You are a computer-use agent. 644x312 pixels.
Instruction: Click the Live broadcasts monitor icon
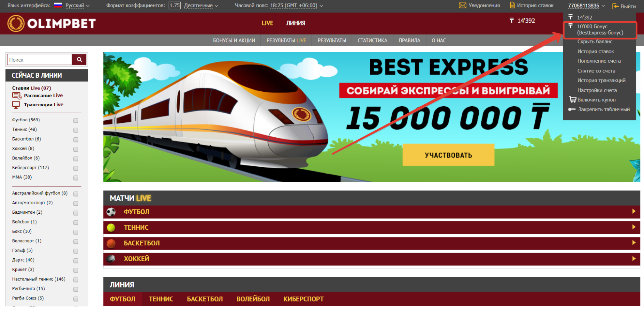click(x=16, y=105)
